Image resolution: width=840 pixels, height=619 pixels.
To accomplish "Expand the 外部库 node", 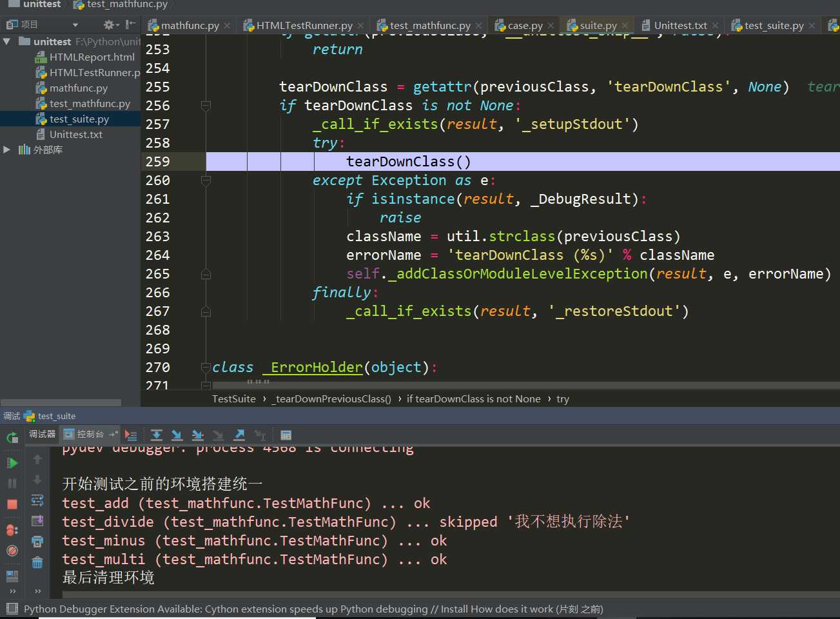I will click(x=7, y=150).
